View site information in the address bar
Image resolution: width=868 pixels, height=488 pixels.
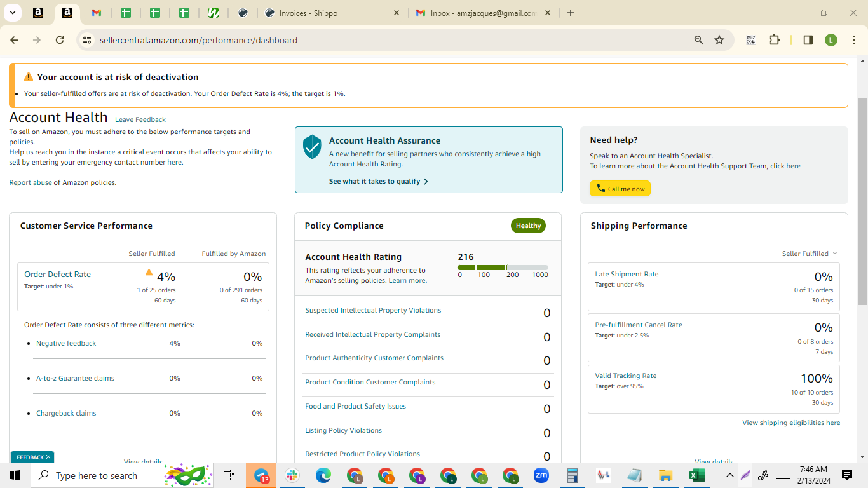click(x=86, y=40)
